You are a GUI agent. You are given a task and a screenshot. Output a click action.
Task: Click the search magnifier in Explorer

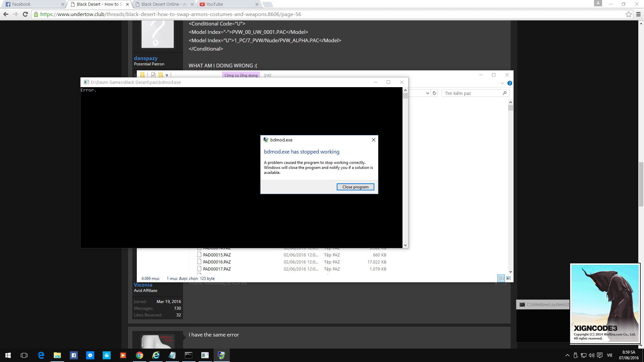coord(504,93)
